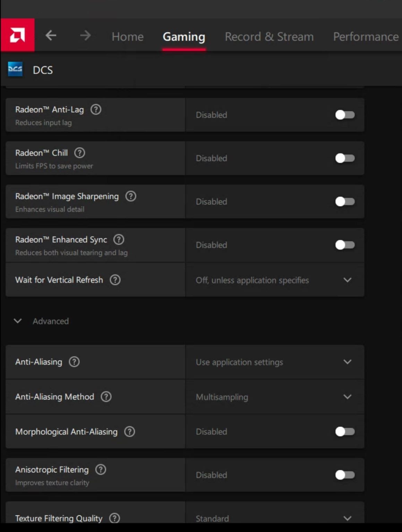
Task: Switch to the Home tab
Action: (x=128, y=37)
